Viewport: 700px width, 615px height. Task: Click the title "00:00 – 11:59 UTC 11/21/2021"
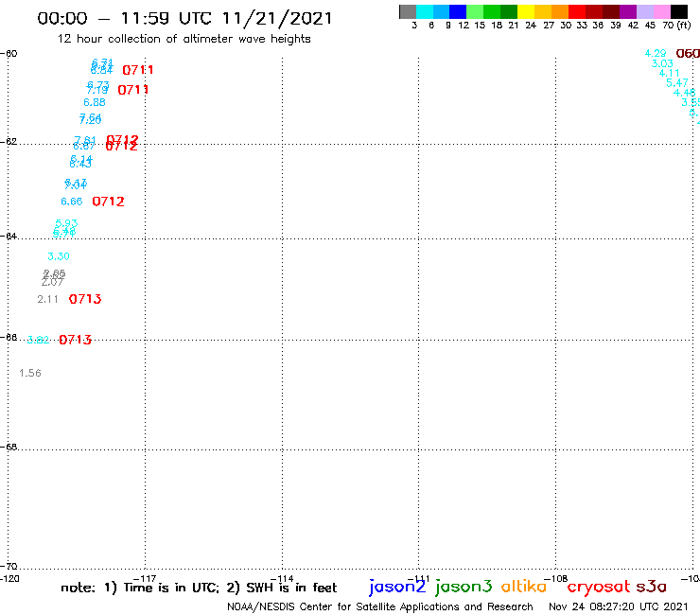(184, 18)
